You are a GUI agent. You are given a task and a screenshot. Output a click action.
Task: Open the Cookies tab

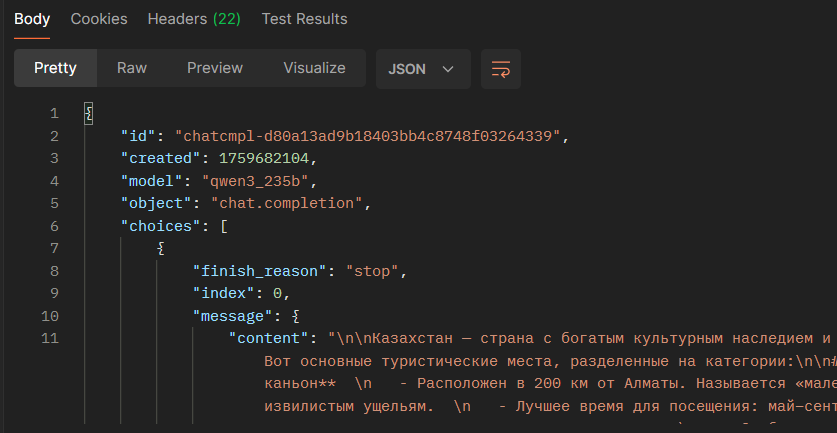99,19
